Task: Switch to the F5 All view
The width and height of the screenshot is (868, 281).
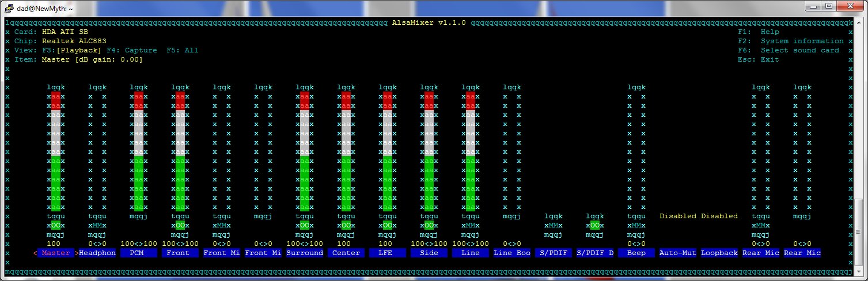Action: pyautogui.click(x=182, y=50)
